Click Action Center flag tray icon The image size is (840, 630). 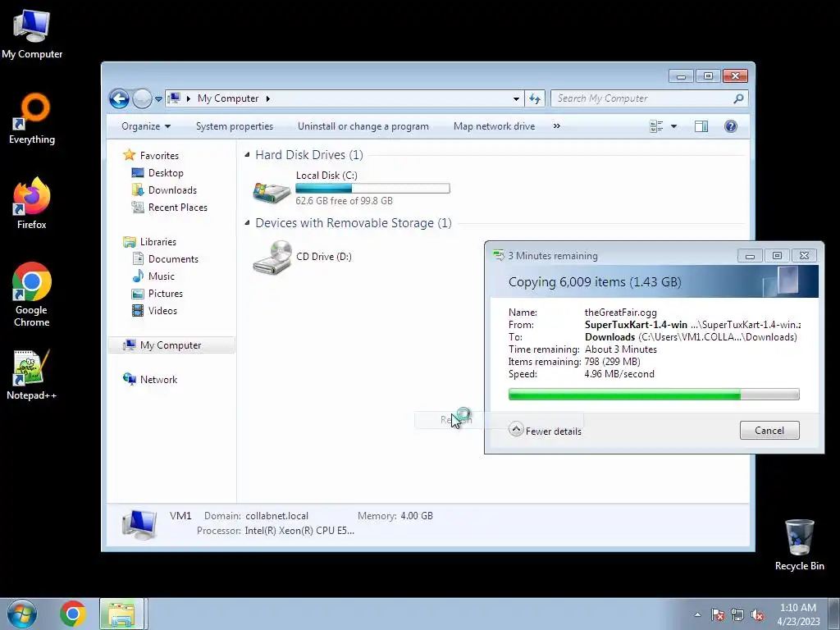[x=718, y=614]
